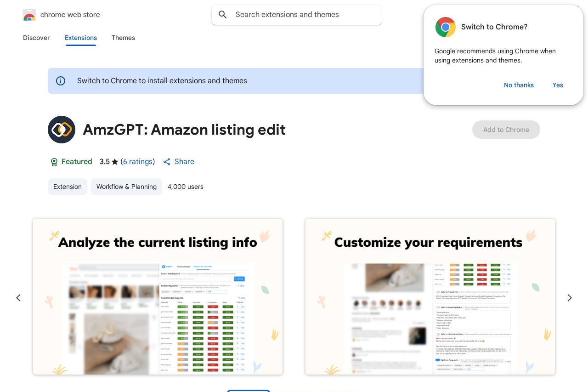Show the next screenshot with right arrow

point(570,298)
